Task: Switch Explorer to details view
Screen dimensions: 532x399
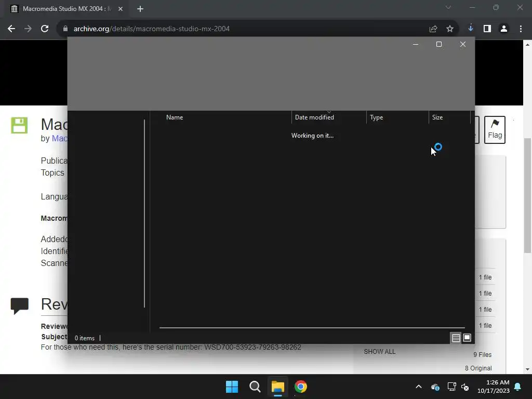Action: [x=456, y=338]
